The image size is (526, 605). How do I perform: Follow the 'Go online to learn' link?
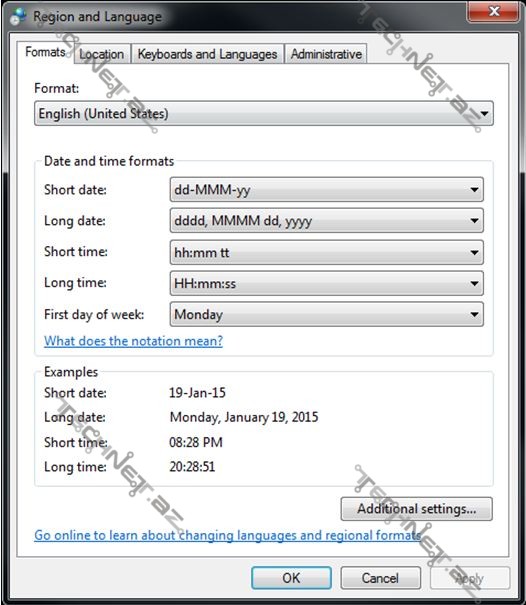pyautogui.click(x=227, y=535)
